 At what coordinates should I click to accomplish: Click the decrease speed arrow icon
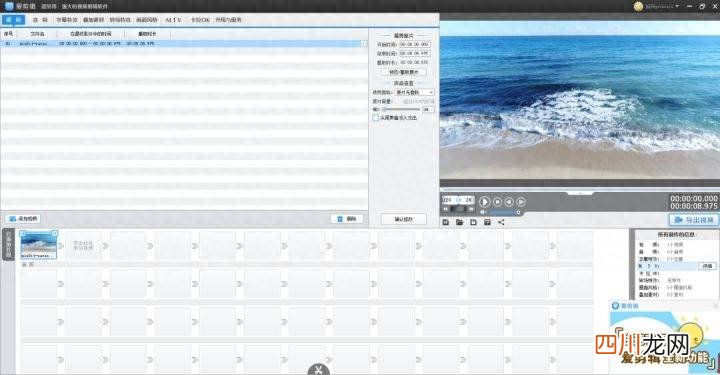(445, 209)
